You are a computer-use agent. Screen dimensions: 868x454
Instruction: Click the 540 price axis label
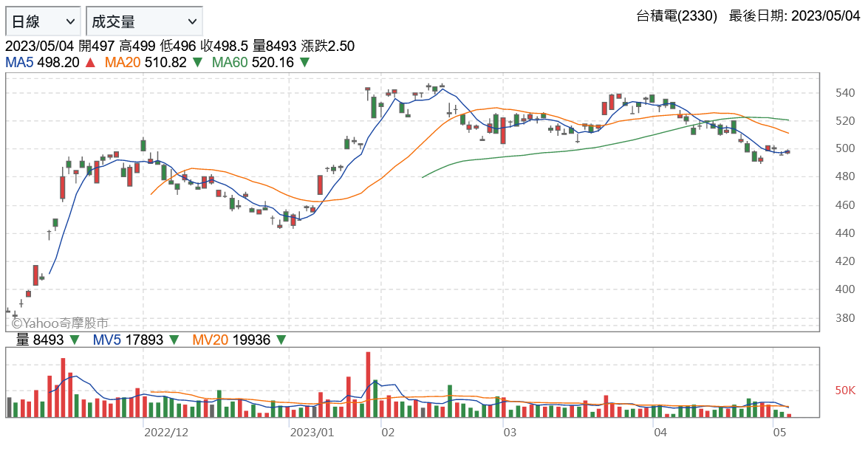[845, 93]
